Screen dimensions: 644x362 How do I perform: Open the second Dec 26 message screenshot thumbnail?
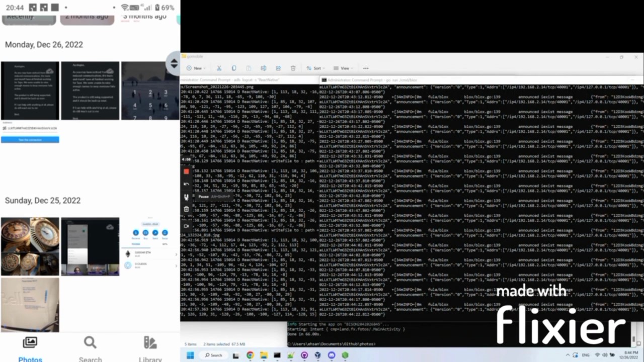pos(90,90)
